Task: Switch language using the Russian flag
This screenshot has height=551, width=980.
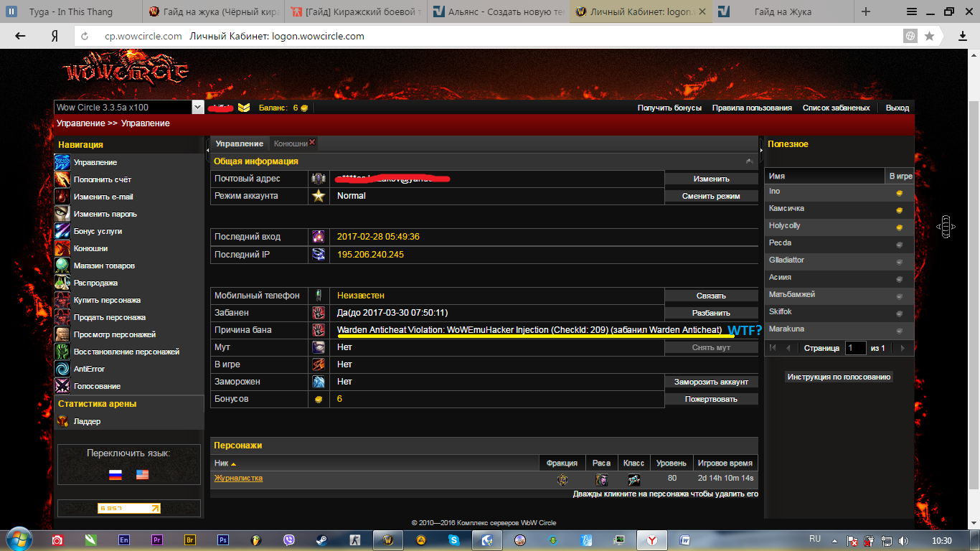Action: pos(115,475)
